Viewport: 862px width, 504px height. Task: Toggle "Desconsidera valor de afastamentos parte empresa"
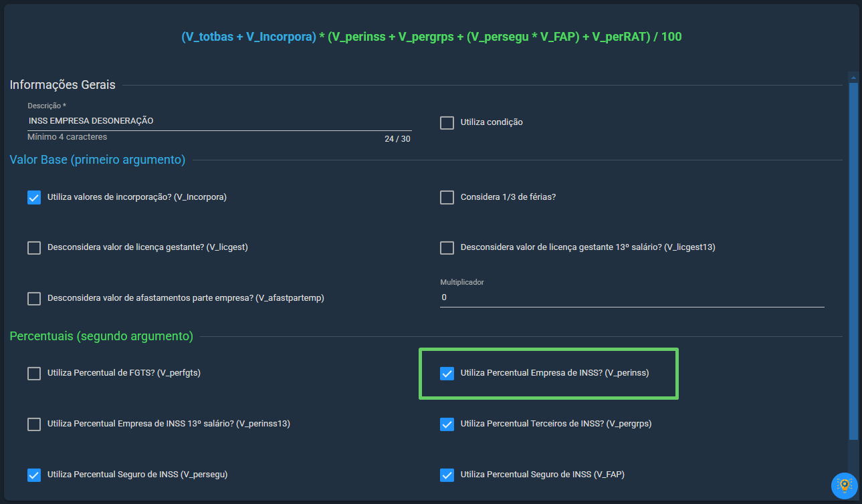[34, 299]
